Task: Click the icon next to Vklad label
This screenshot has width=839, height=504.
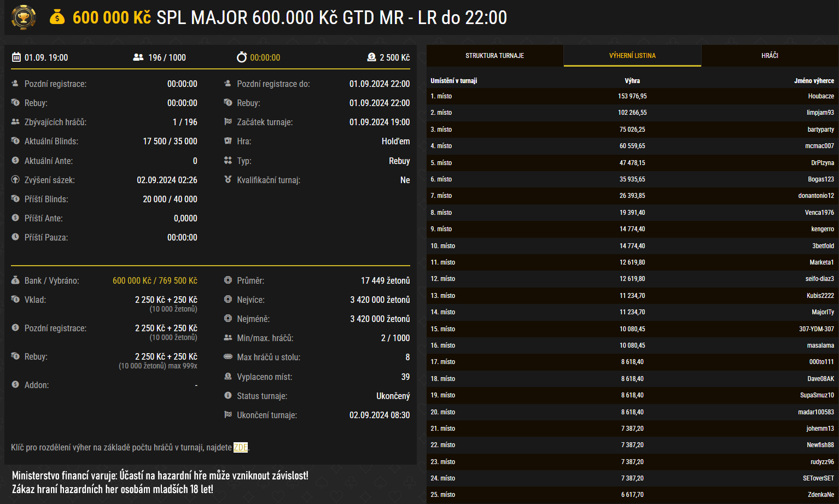Action: [15, 300]
